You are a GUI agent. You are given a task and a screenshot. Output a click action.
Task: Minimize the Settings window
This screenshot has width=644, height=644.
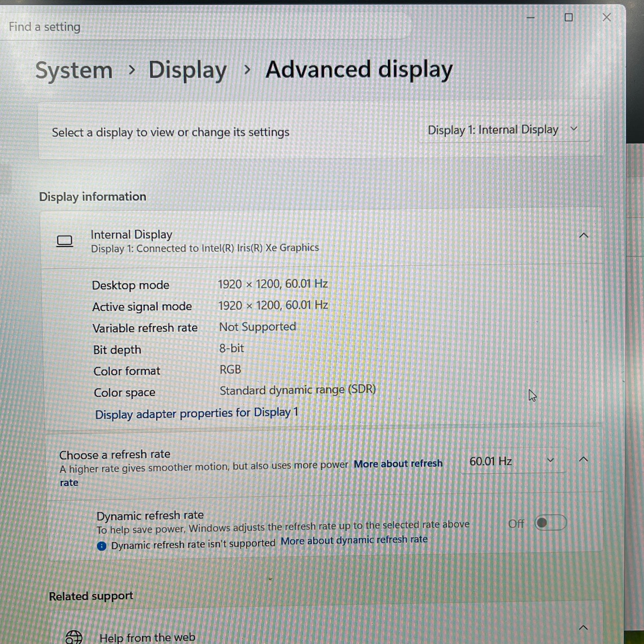click(x=530, y=18)
